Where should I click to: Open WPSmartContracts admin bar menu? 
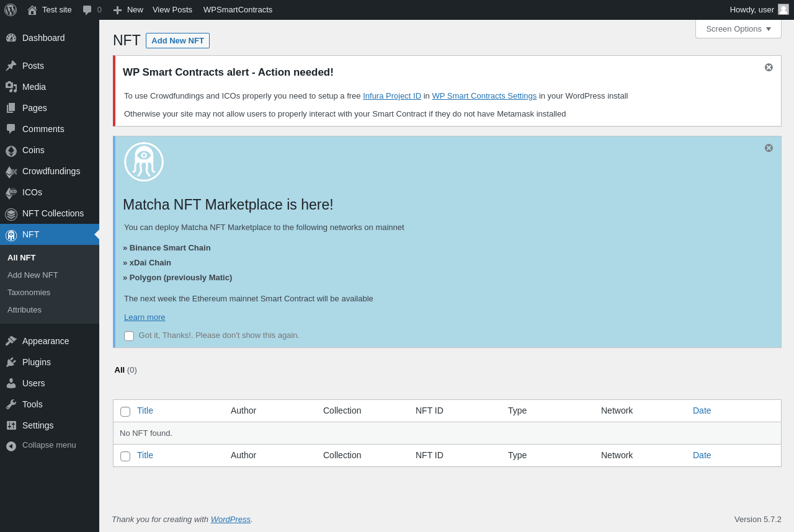tap(238, 10)
